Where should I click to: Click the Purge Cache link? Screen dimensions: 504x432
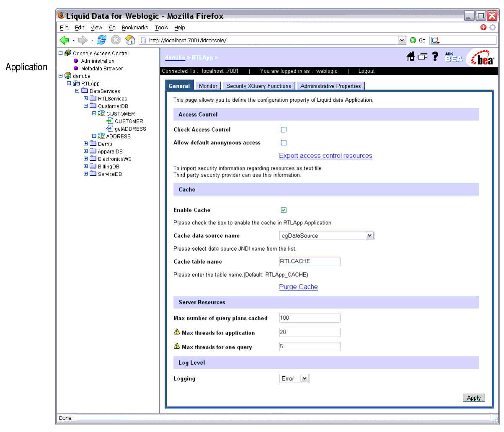pos(298,287)
